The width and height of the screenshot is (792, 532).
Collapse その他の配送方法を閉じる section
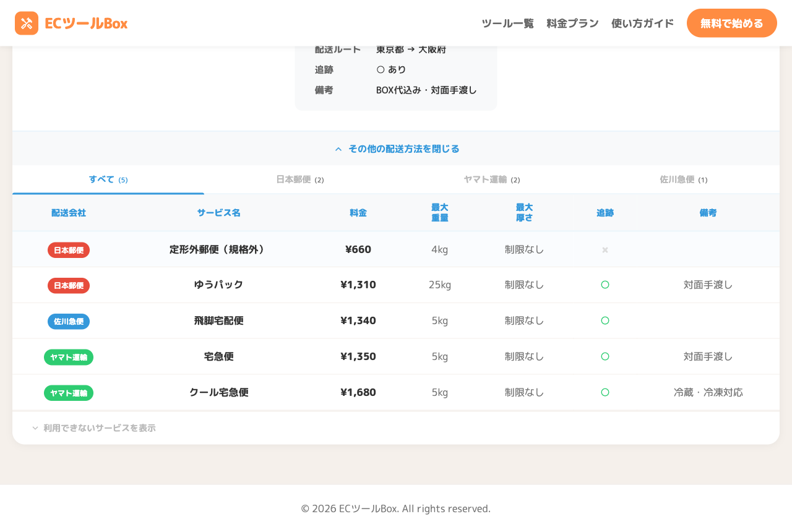click(396, 148)
